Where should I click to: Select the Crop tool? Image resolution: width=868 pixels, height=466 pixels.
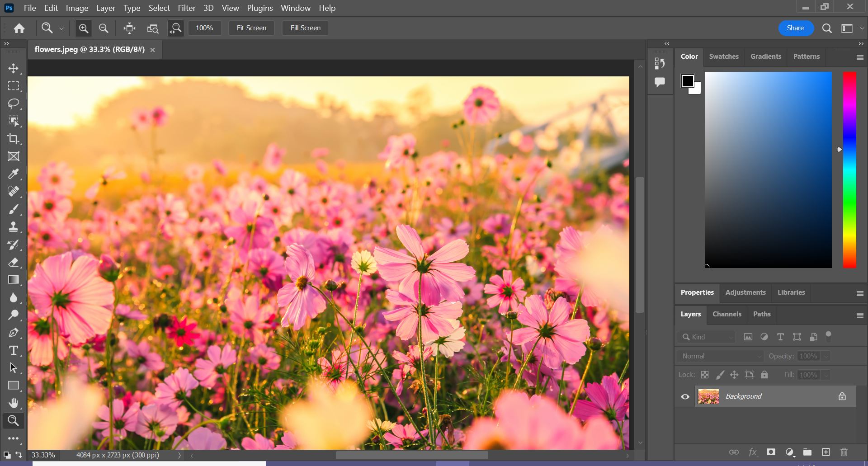[x=14, y=139]
